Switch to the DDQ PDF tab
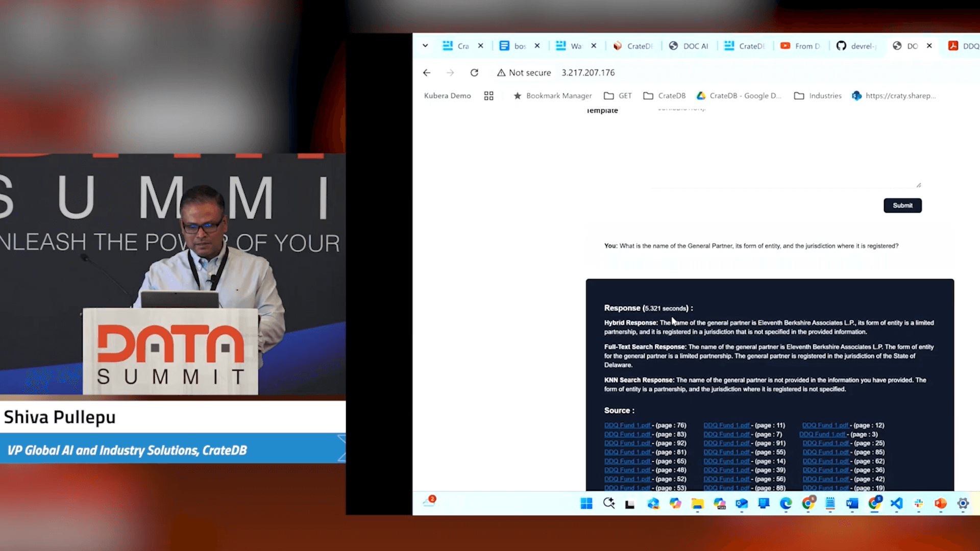Screen dimensions: 980x551 [x=964, y=46]
